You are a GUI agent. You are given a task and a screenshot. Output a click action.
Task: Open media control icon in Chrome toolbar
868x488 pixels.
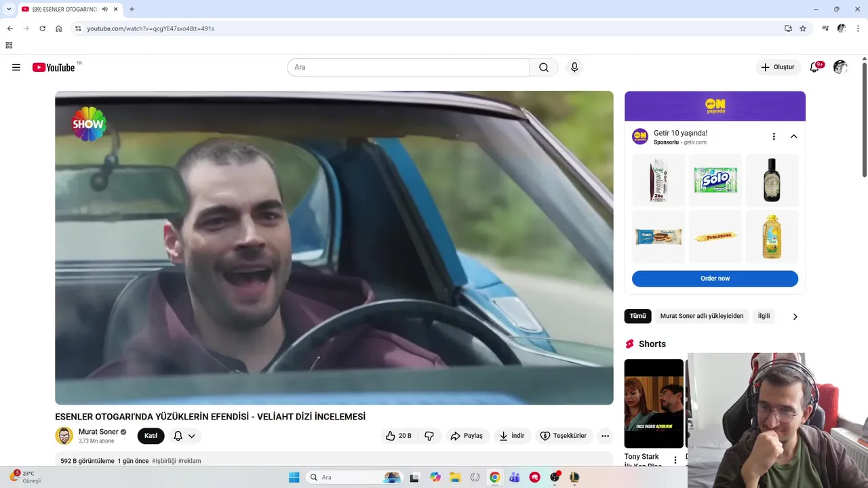point(825,28)
